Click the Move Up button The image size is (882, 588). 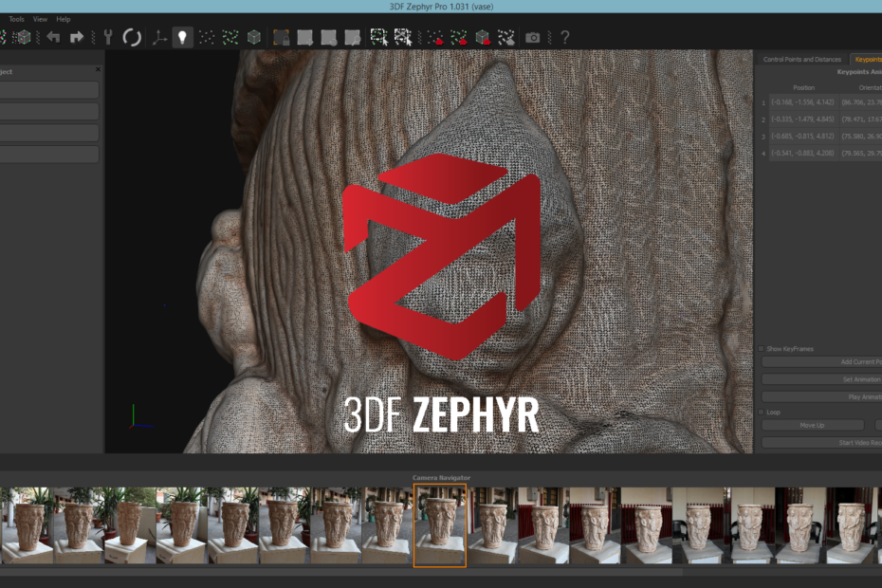pyautogui.click(x=812, y=426)
